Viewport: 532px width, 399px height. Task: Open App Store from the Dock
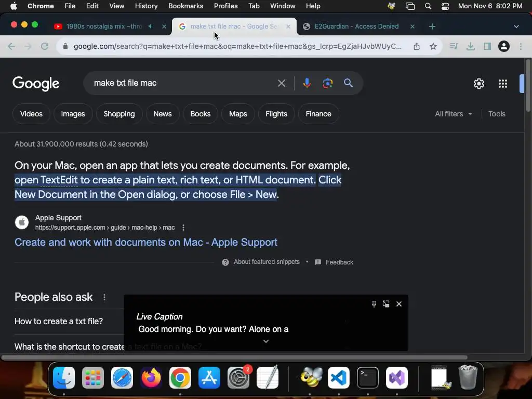209,378
